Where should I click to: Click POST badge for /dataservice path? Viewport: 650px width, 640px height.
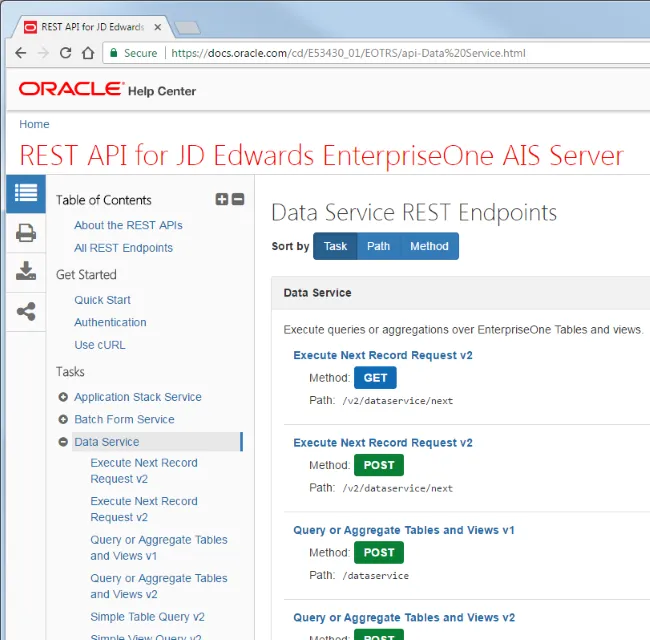[379, 553]
